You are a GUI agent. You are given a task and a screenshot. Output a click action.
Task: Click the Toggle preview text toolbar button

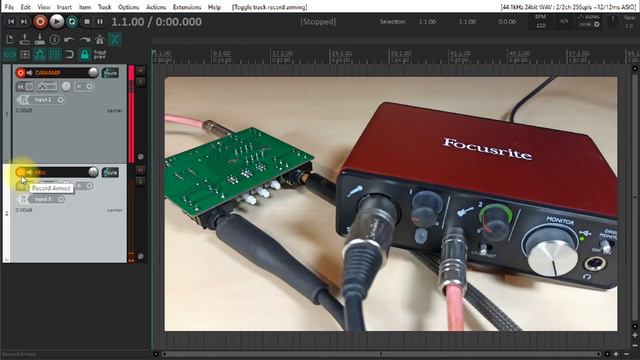pos(100,54)
